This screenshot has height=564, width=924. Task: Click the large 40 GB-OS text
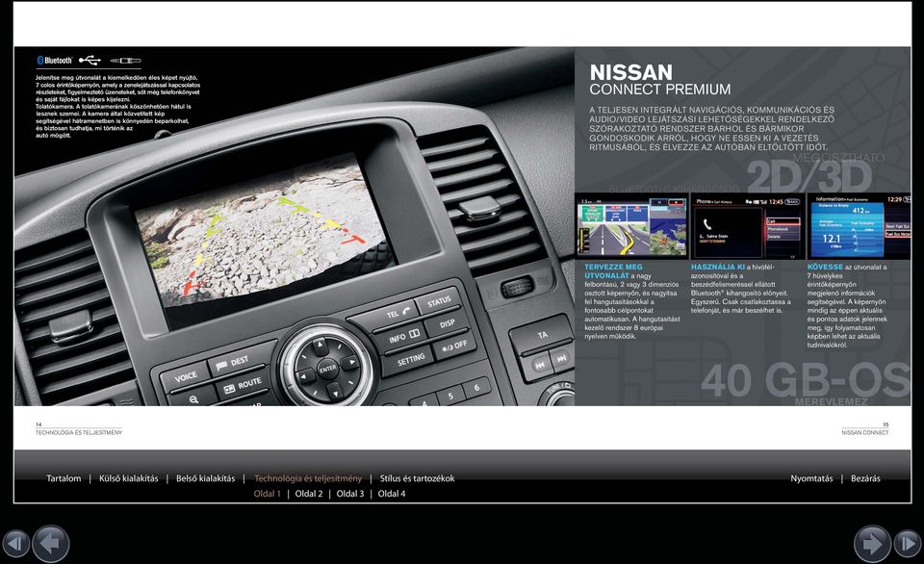tap(807, 379)
